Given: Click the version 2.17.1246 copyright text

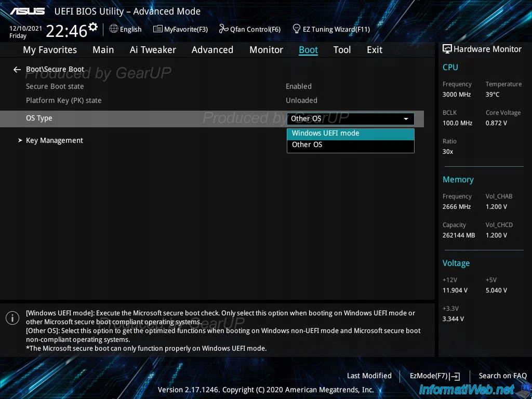Looking at the screenshot, I should point(265,390).
